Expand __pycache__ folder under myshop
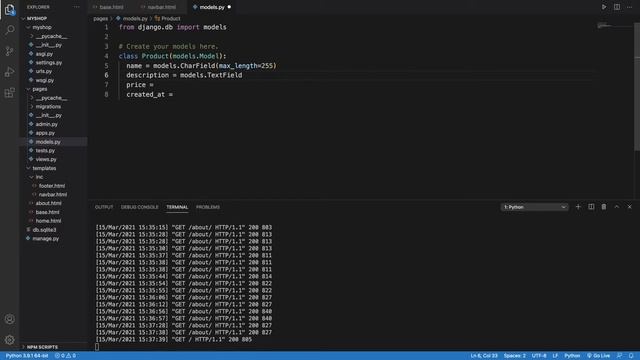 [x=51, y=36]
